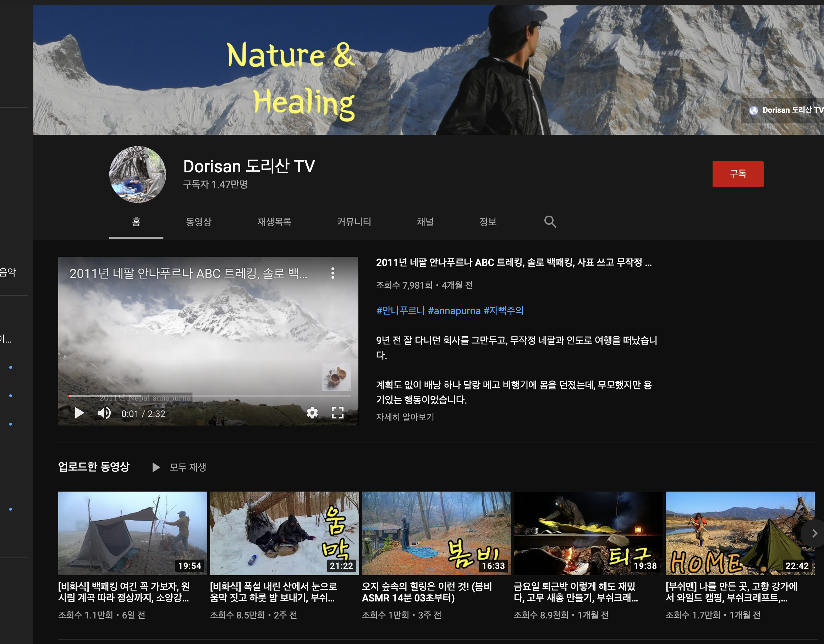Screen dimensions: 824x644
Task: Open the 19:54 backpacking video thumbnail
Action: 133,533
